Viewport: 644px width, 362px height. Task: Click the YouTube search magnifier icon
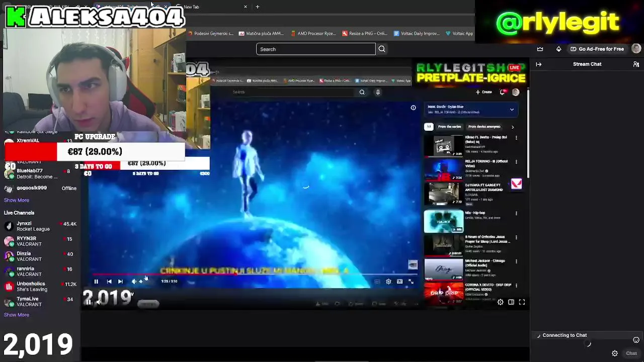coord(362,92)
